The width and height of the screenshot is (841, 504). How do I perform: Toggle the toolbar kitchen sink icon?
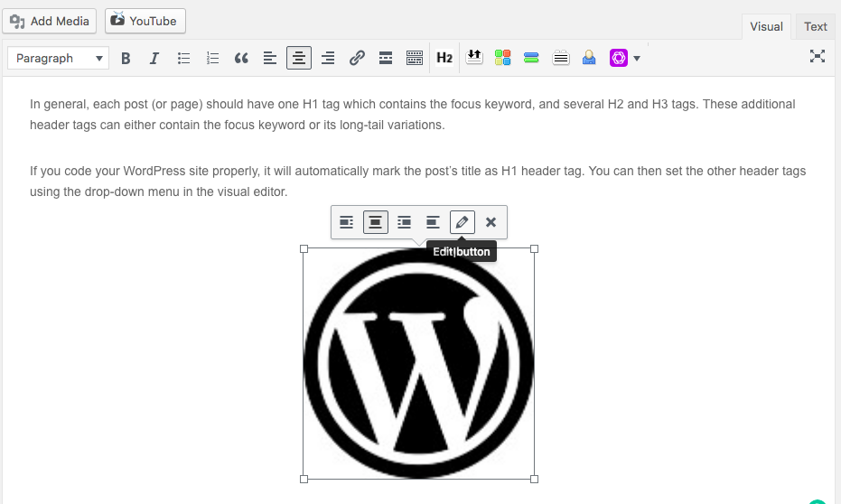click(415, 58)
